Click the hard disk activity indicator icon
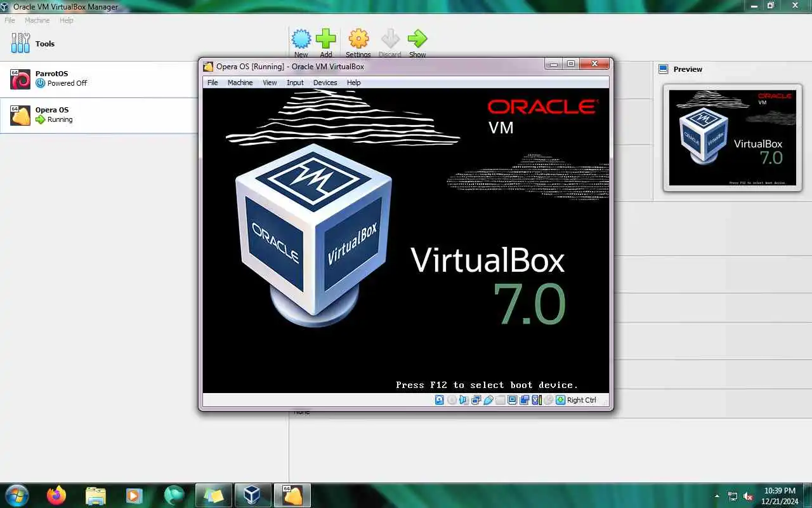 click(x=440, y=400)
